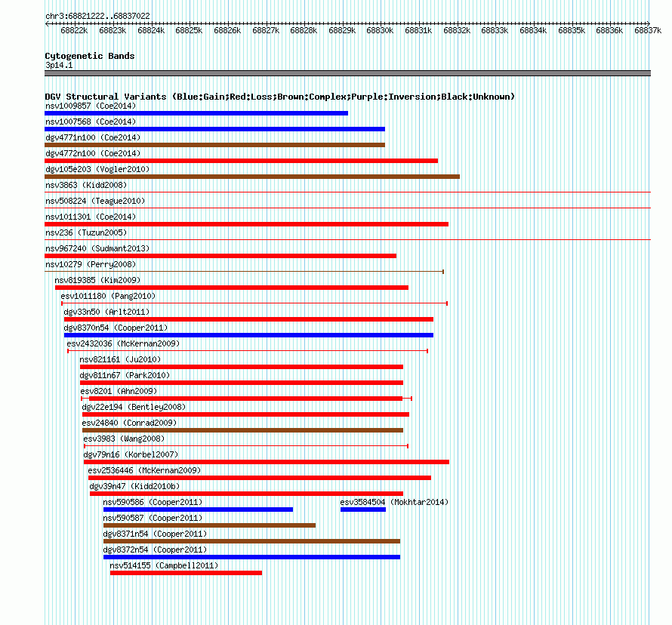This screenshot has width=672, height=625.
Task: Open nsv967240 (Sudmant2013) variant label
Action: 97,248
